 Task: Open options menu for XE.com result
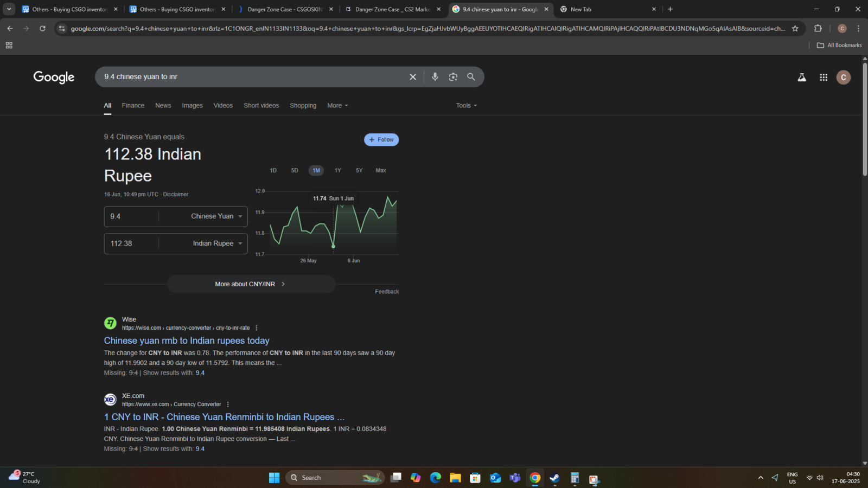coord(228,404)
